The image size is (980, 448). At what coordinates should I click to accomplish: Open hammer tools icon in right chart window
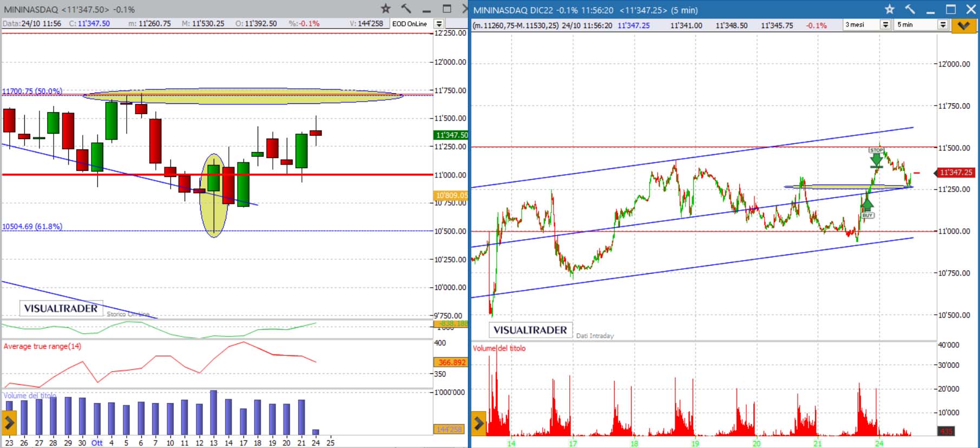910,9
